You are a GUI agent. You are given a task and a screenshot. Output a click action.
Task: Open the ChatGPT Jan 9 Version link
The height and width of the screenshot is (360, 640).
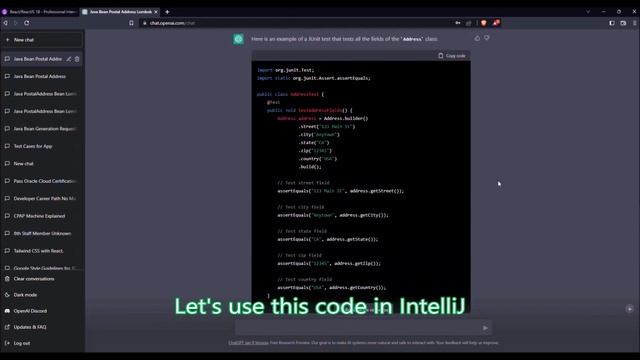pos(248,343)
